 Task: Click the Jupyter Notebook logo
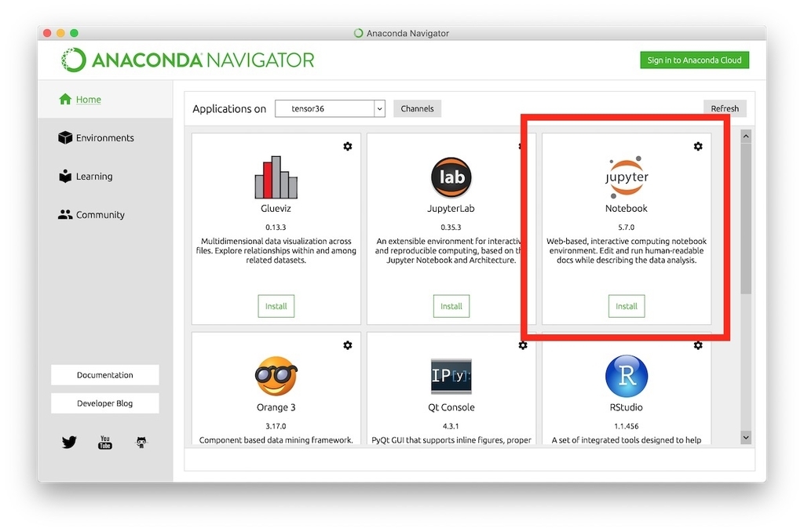pos(626,177)
